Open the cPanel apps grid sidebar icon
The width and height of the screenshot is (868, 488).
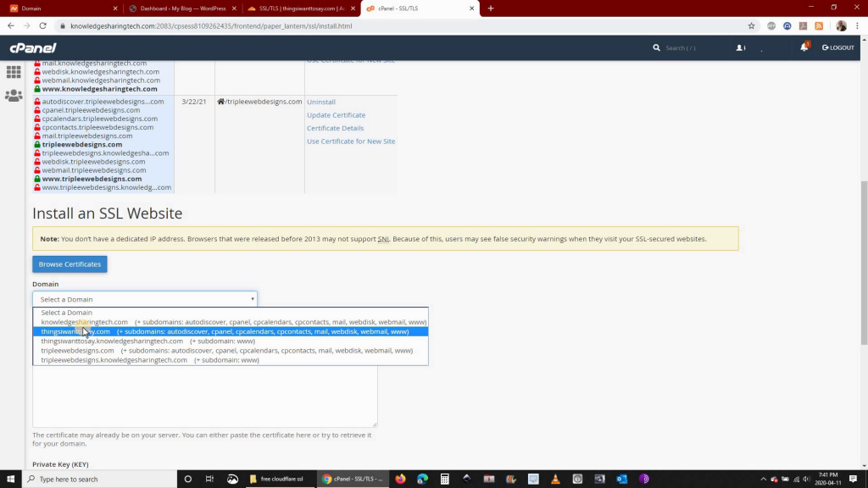[14, 72]
